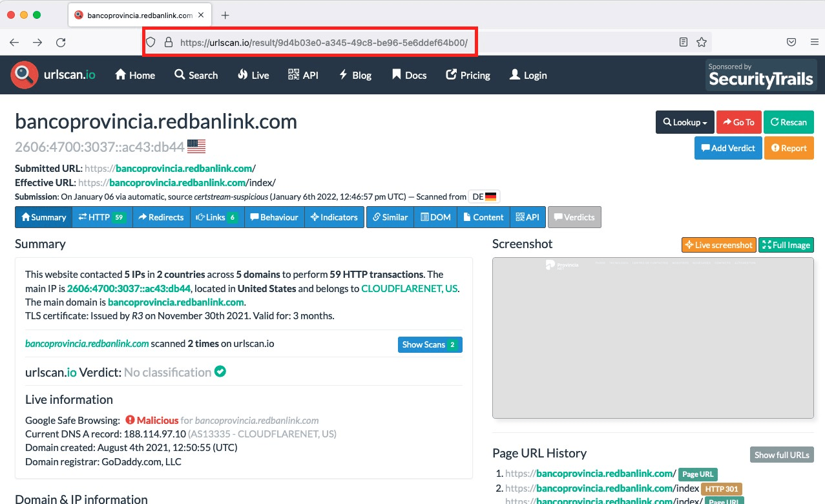Image resolution: width=825 pixels, height=504 pixels.
Task: Open the Redirects tab
Action: (161, 217)
